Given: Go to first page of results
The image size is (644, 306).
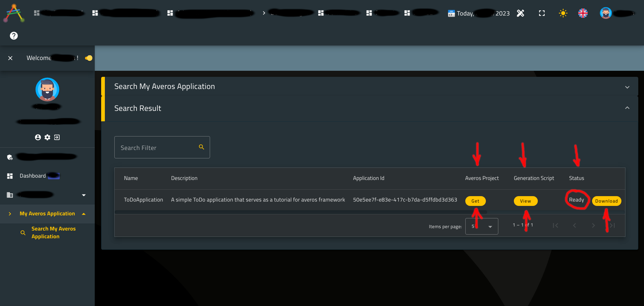Looking at the screenshot, I should pyautogui.click(x=556, y=225).
